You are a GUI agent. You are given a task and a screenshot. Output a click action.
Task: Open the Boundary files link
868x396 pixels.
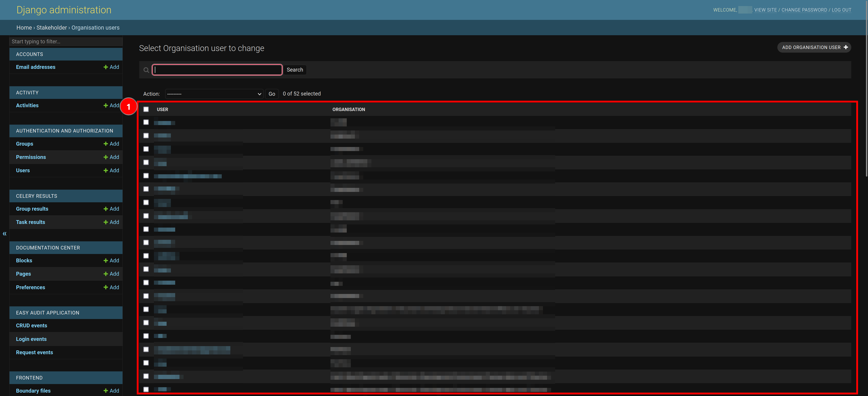click(33, 391)
